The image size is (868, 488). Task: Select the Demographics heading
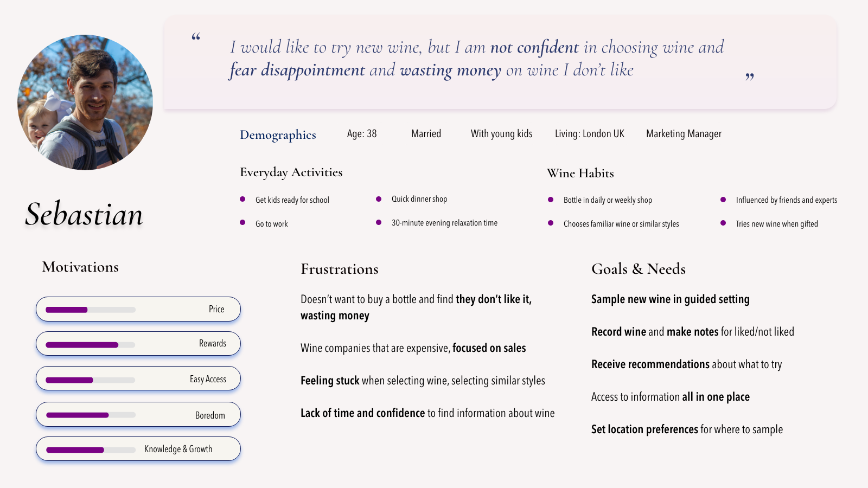[x=278, y=134]
